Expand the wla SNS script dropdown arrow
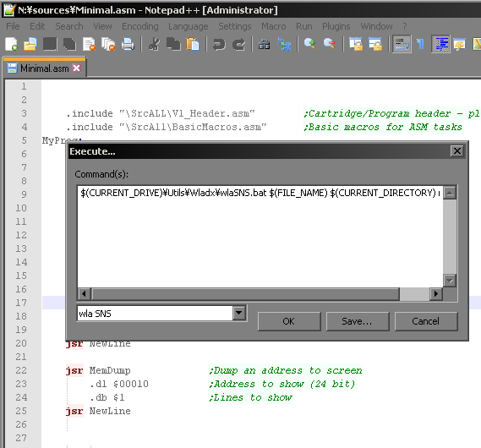481x448 pixels. (239, 313)
